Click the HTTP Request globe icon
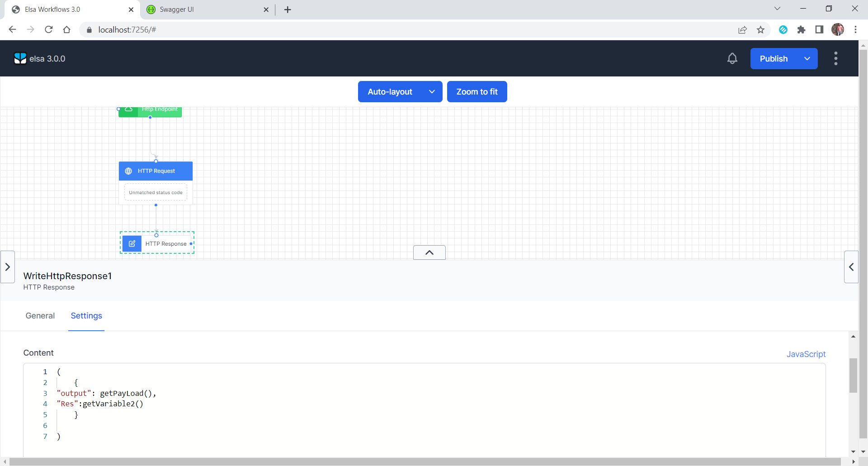 128,171
